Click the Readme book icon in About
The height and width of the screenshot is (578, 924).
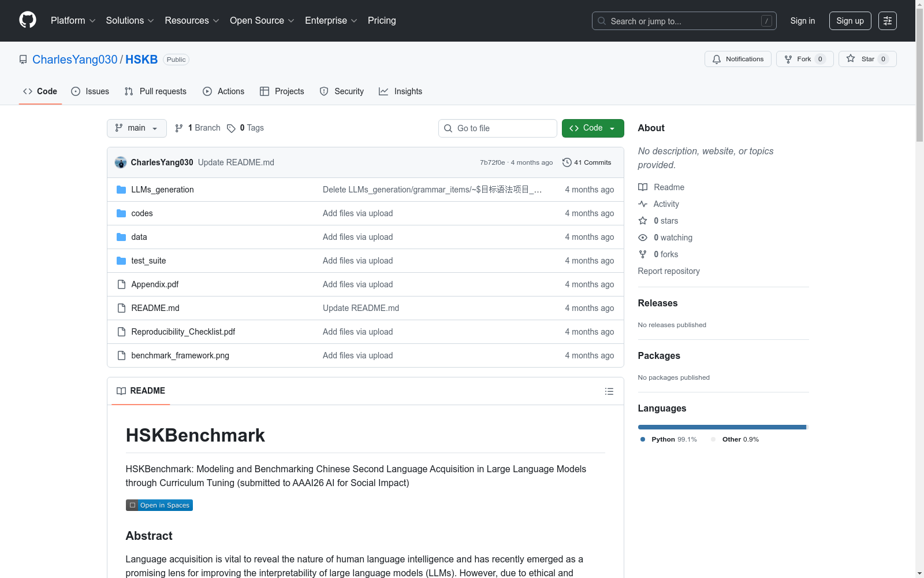point(643,187)
